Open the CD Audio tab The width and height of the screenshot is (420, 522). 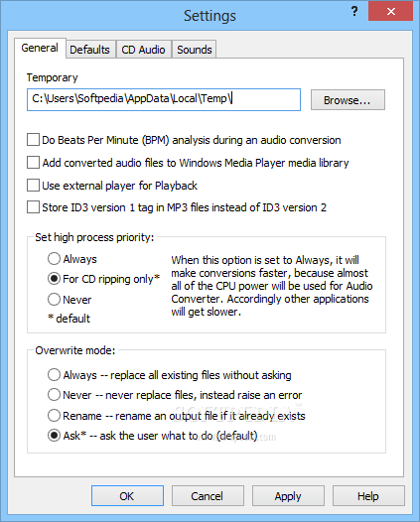tap(143, 50)
